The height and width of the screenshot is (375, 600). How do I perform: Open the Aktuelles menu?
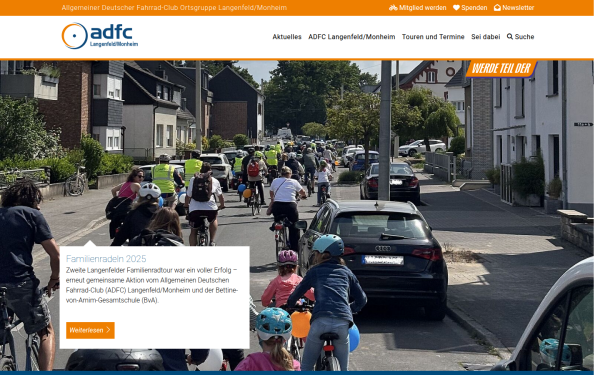pyautogui.click(x=287, y=37)
